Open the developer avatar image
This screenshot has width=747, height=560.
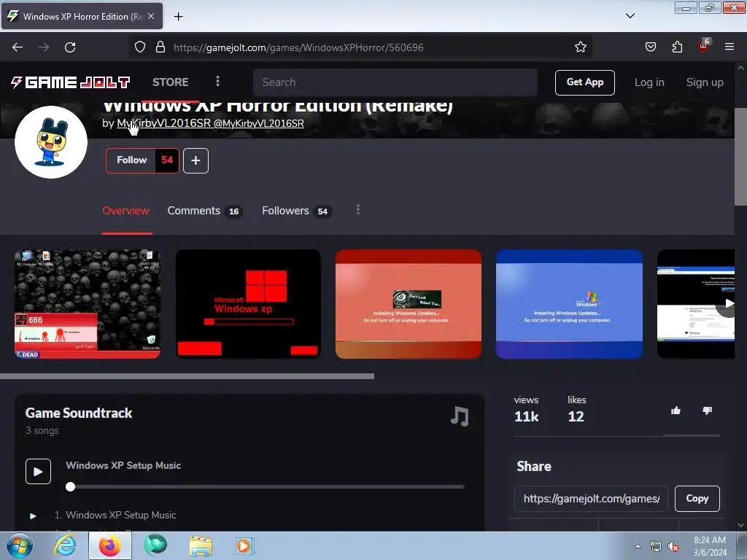(51, 142)
